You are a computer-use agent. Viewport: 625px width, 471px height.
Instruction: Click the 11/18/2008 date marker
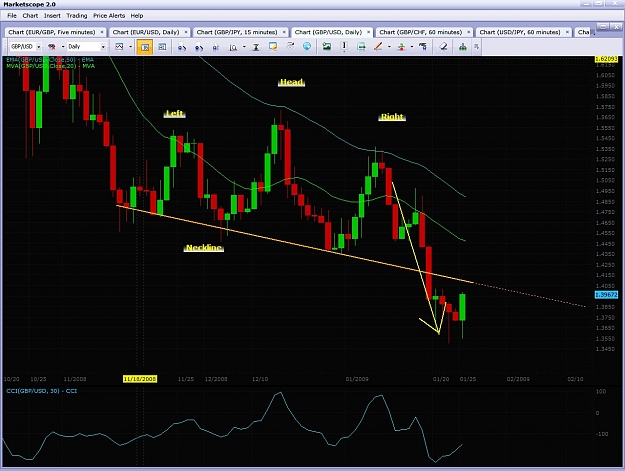click(x=140, y=379)
